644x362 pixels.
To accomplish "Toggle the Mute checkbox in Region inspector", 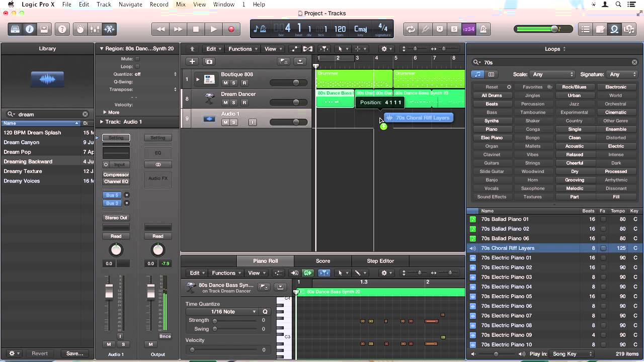I will pyautogui.click(x=137, y=59).
